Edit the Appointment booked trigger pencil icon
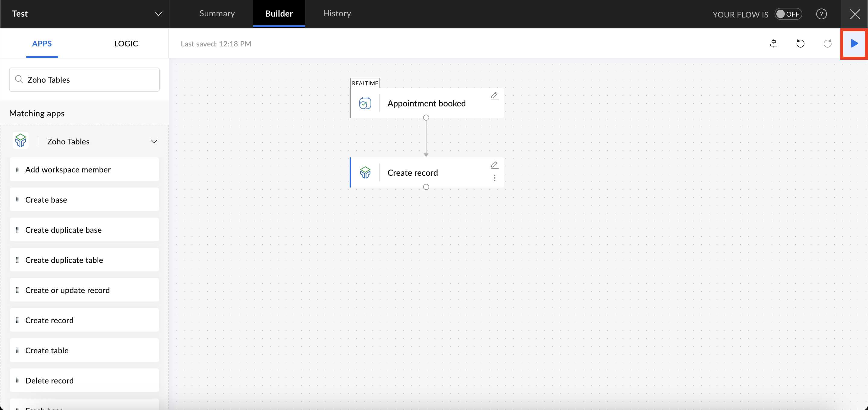Viewport: 868px width, 410px height. [494, 96]
